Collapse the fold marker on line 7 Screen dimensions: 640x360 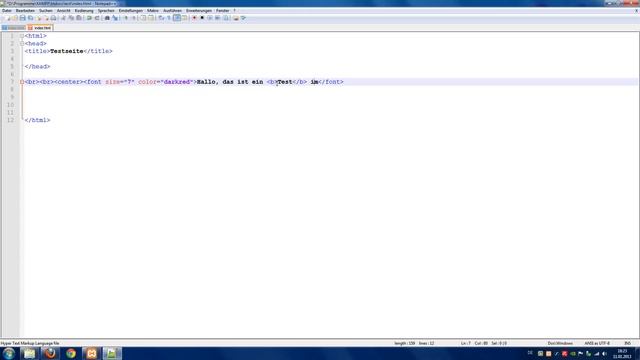click(x=22, y=82)
